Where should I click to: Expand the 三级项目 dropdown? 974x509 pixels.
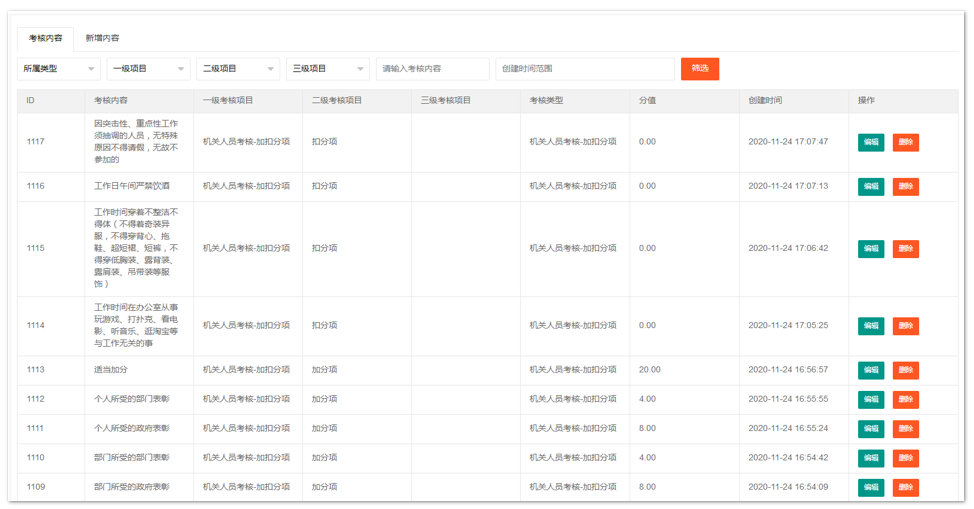[327, 69]
